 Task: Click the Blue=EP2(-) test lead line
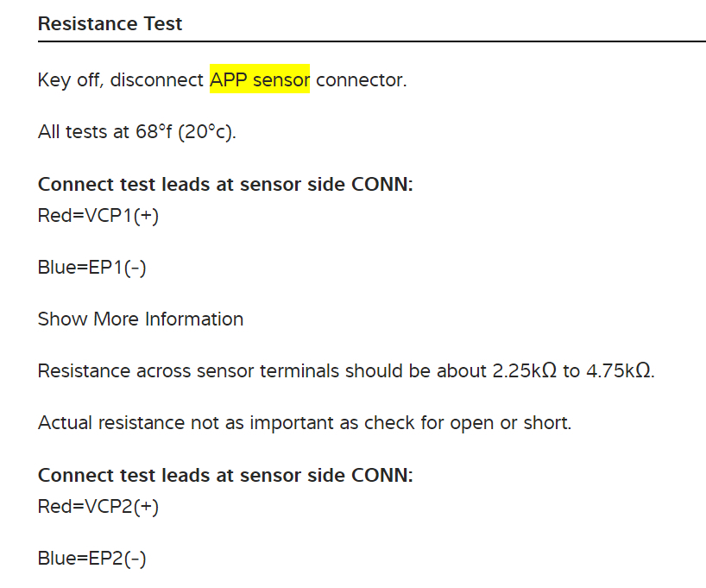[x=91, y=559]
